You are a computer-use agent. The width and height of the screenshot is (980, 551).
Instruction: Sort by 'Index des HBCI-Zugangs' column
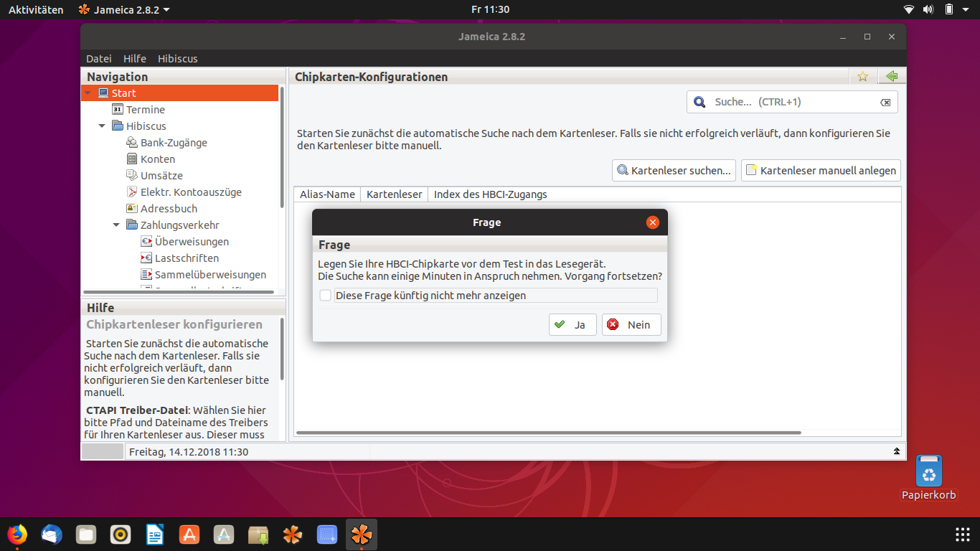tap(491, 194)
